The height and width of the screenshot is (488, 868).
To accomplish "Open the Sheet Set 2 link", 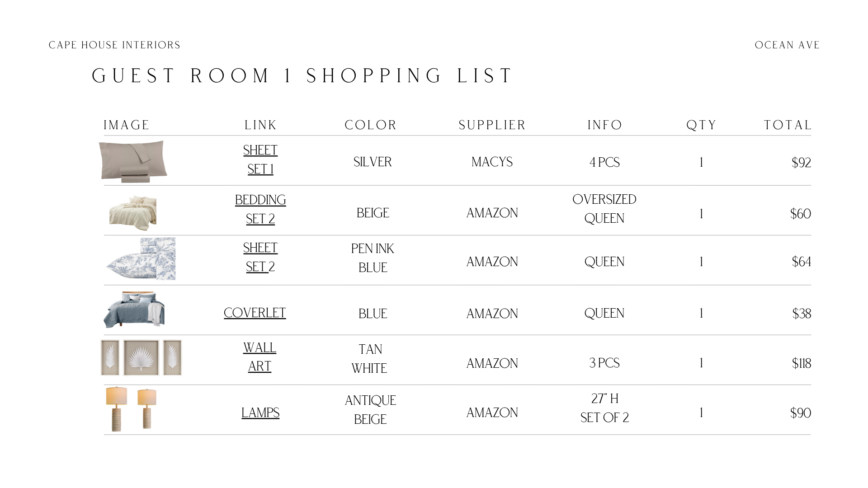I will [x=260, y=257].
